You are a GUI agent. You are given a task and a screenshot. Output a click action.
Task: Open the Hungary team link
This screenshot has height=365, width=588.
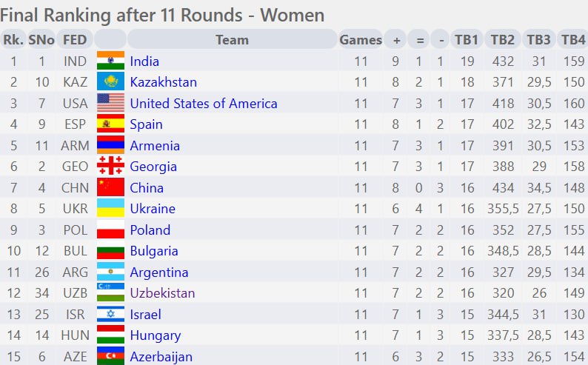pos(156,336)
